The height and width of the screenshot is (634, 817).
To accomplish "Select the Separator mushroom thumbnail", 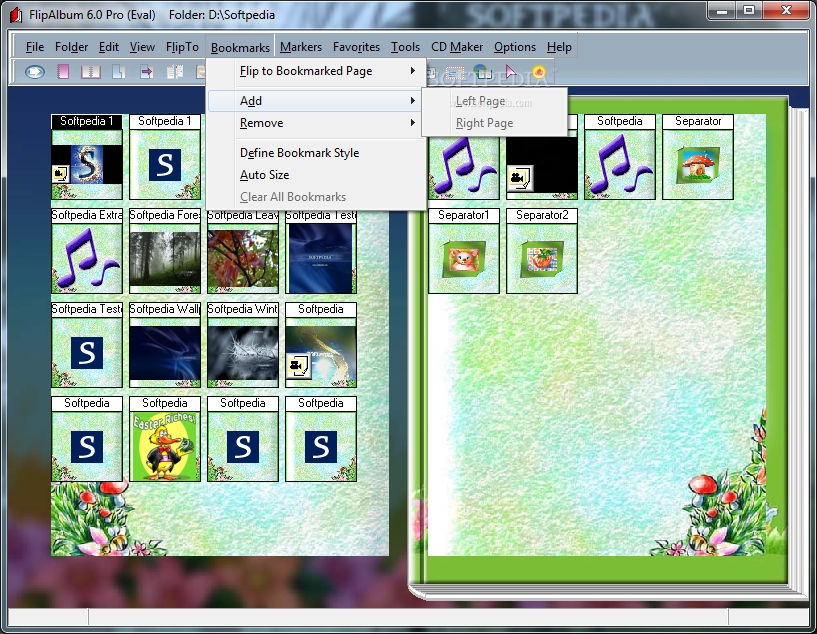I will point(698,157).
